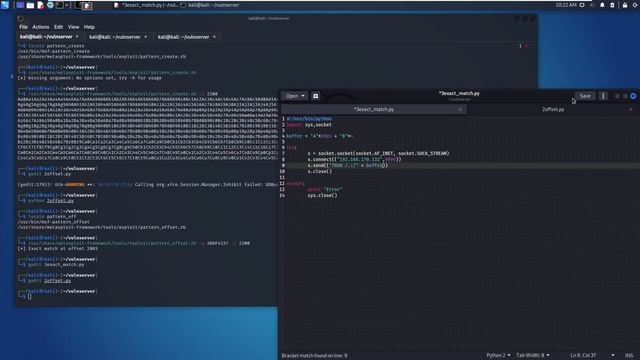Open the notifications bell icon
640x360 pixels.
tap(602, 5)
